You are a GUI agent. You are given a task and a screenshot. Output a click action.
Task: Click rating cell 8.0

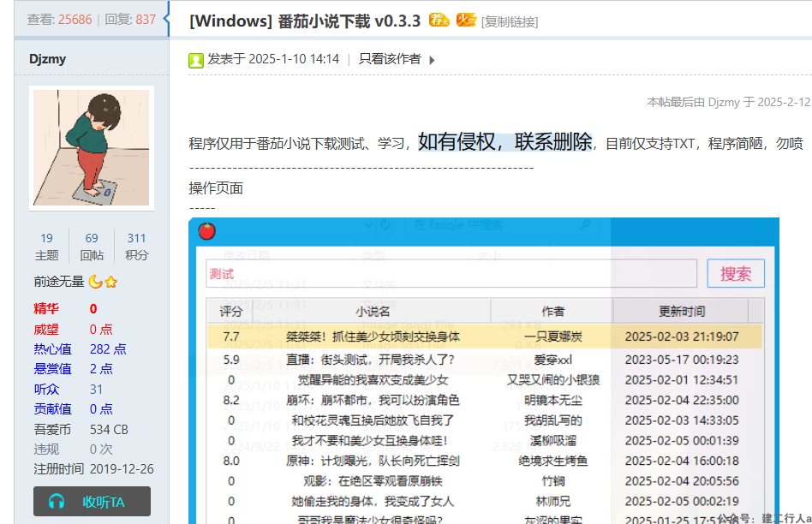(231, 461)
